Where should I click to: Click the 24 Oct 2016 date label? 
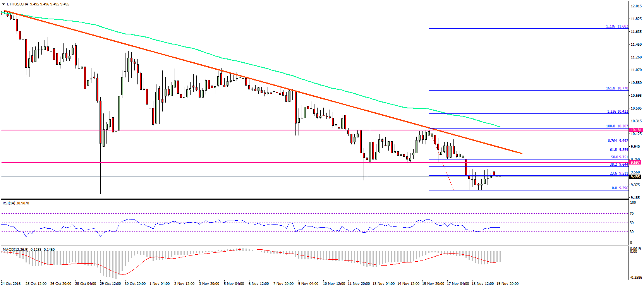(x=11, y=284)
